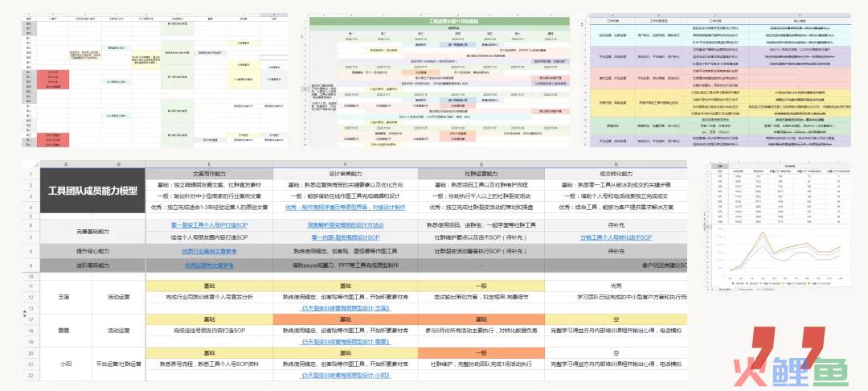Select the row label 完善基础能力

[x=92, y=232]
